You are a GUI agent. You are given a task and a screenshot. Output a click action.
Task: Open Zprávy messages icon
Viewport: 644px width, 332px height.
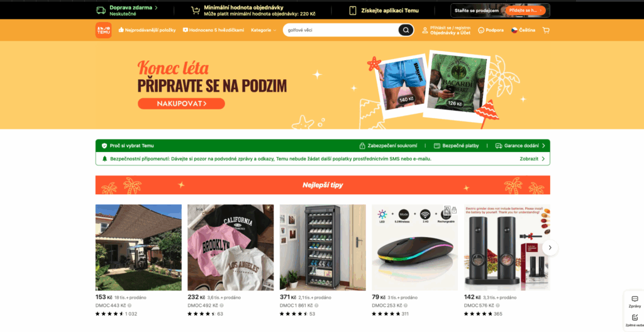click(x=635, y=301)
